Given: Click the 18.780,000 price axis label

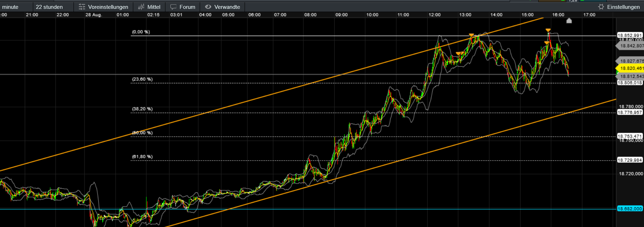Looking at the screenshot, I should 631,107.
